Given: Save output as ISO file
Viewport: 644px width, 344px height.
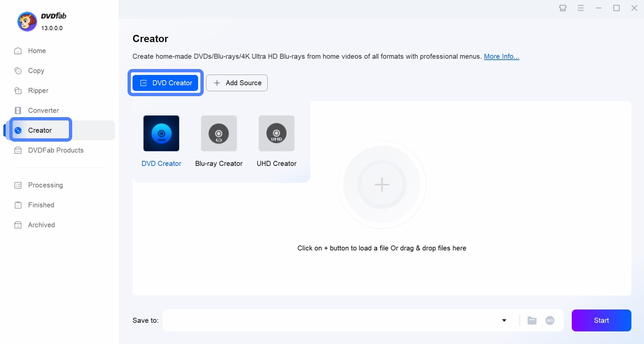Looking at the screenshot, I should pyautogui.click(x=550, y=320).
